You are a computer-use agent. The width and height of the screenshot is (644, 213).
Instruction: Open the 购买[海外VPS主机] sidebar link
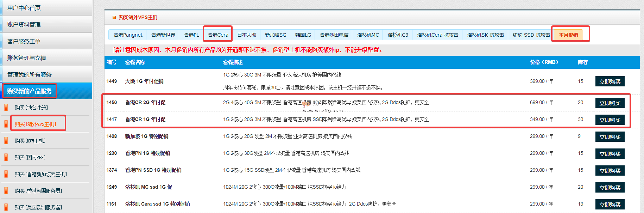click(35, 124)
